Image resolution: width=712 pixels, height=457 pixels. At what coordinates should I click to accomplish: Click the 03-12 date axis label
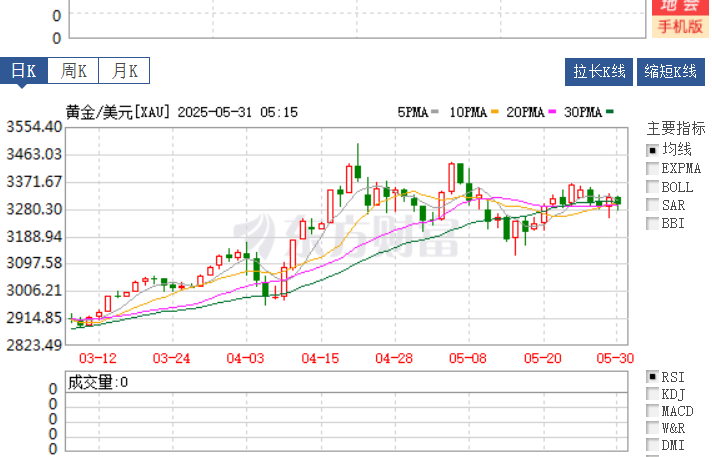[98, 358]
